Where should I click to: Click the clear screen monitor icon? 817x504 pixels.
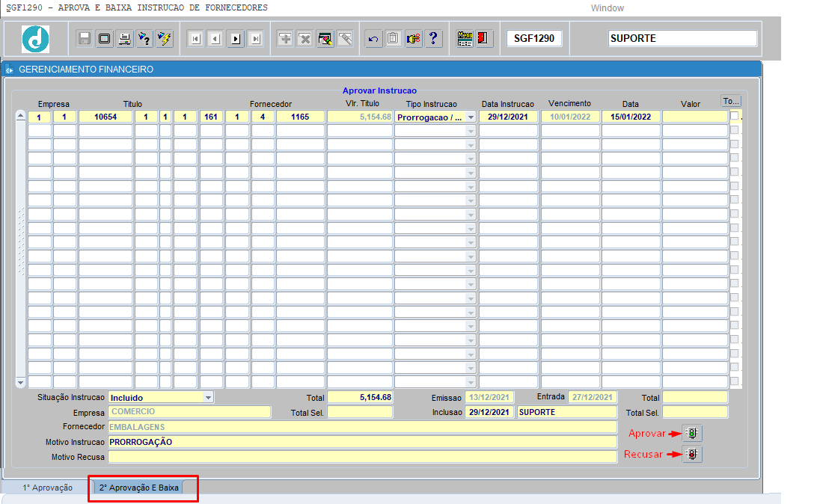click(x=104, y=39)
